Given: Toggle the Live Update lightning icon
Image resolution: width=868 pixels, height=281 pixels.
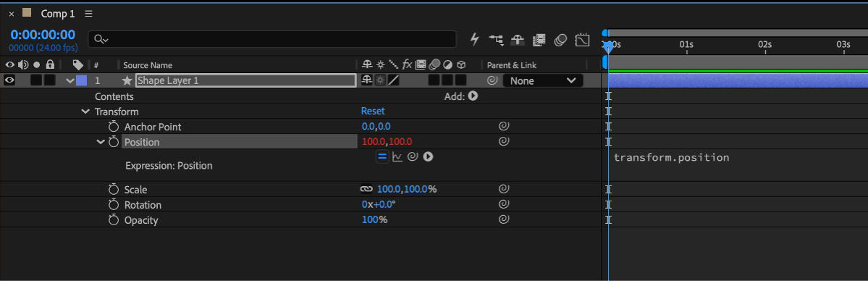Looking at the screenshot, I should 474,39.
